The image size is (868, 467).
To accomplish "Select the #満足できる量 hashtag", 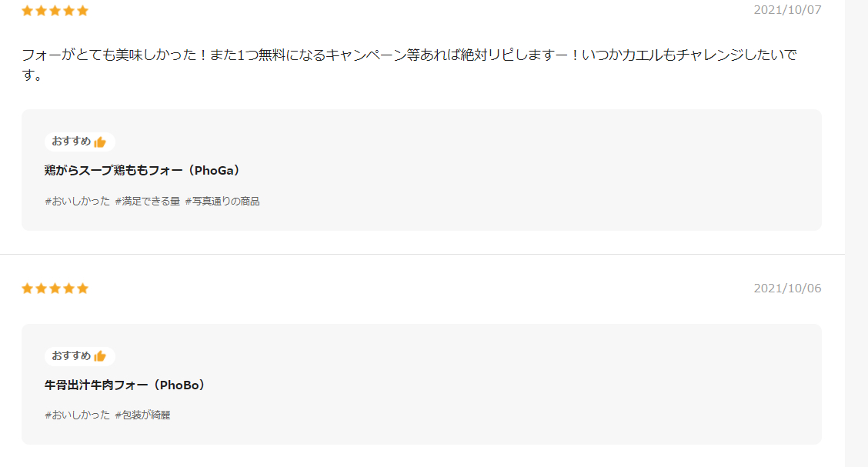I will click(x=148, y=202).
